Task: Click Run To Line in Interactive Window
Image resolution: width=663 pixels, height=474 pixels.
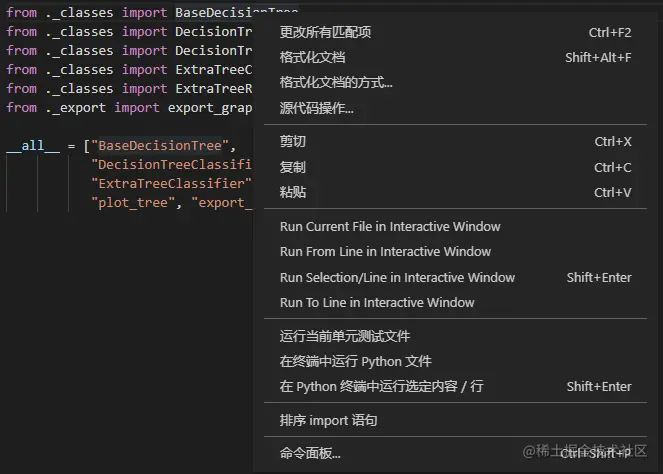Action: click(x=455, y=303)
